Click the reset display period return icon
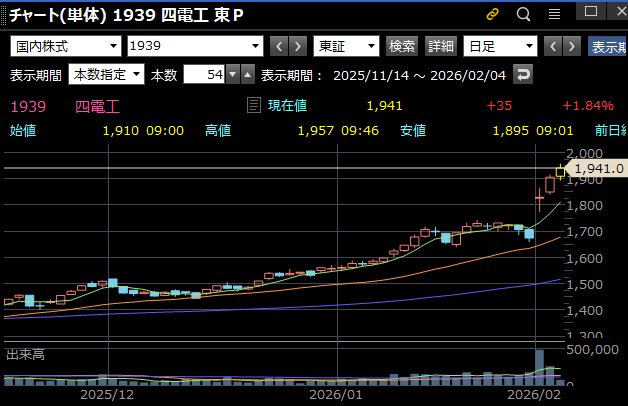 [x=523, y=75]
